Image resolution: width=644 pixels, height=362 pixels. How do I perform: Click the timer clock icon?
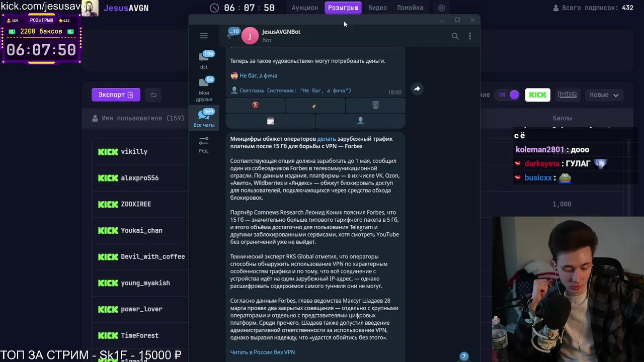click(214, 8)
